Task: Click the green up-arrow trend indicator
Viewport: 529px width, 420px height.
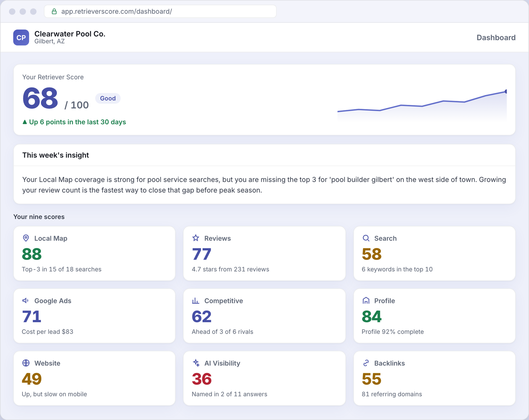Action: point(24,122)
